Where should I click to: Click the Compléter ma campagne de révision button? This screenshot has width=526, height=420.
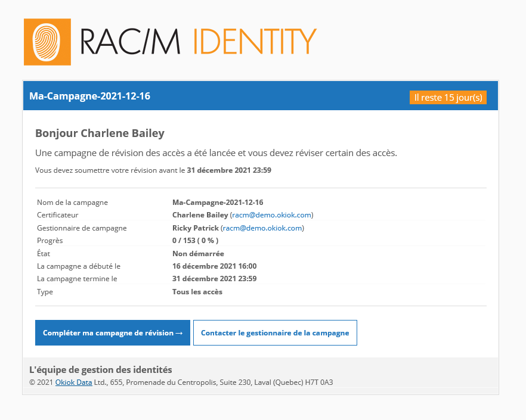[x=113, y=332]
